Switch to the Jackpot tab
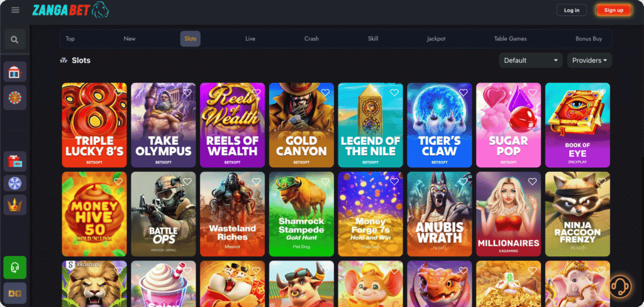The height and width of the screenshot is (307, 644). [436, 38]
